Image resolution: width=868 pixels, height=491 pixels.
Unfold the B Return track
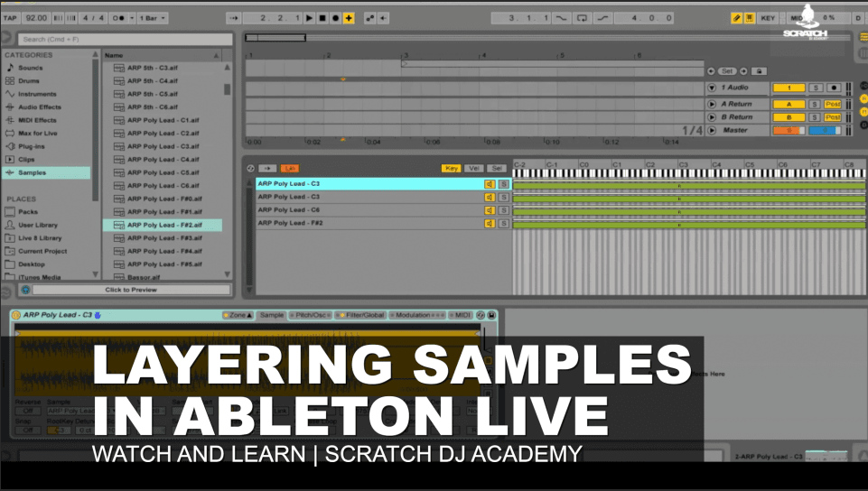712,117
